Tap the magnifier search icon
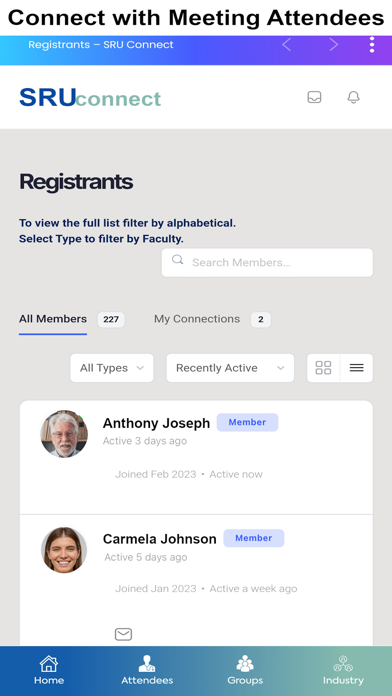Image resolution: width=392 pixels, height=696 pixels. 178,260
